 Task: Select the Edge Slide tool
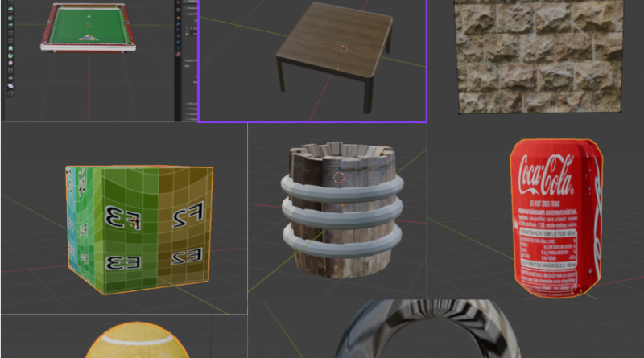(10, 70)
